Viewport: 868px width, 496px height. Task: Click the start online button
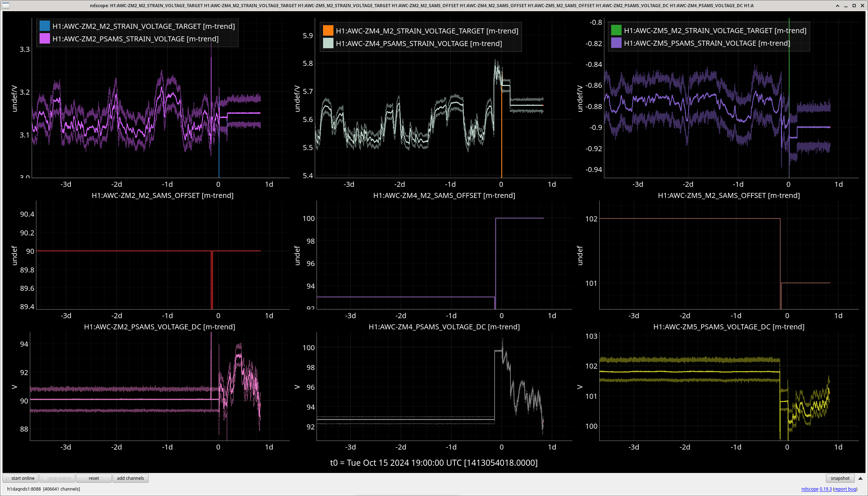point(21,478)
